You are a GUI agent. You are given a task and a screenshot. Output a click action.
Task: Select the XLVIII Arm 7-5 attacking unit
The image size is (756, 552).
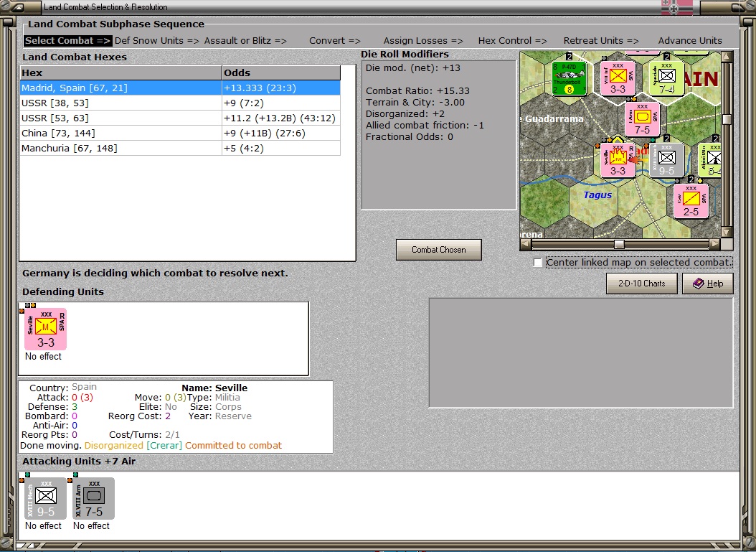(x=93, y=498)
